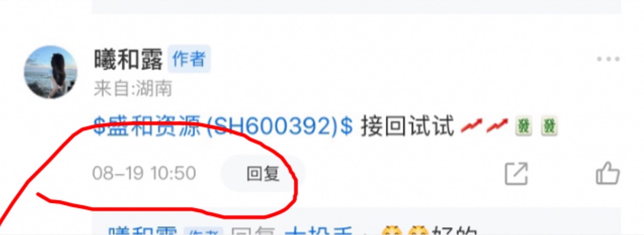The image size is (644, 235).
Task: Click the 回复 reply button
Action: click(263, 174)
